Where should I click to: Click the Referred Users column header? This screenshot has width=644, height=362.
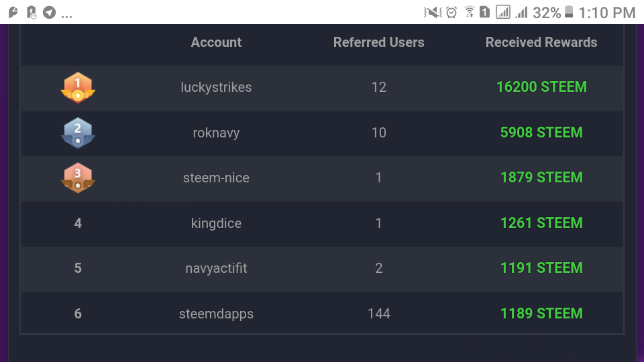pos(378,42)
